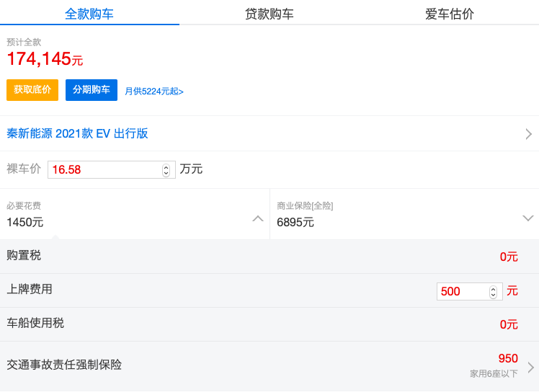Open the 交通事故责任强制保险 options chevron
Screen dimensions: 539x392
[x=531, y=367]
